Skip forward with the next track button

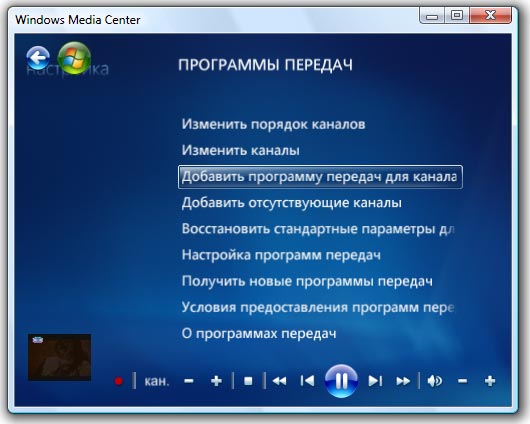click(x=375, y=381)
